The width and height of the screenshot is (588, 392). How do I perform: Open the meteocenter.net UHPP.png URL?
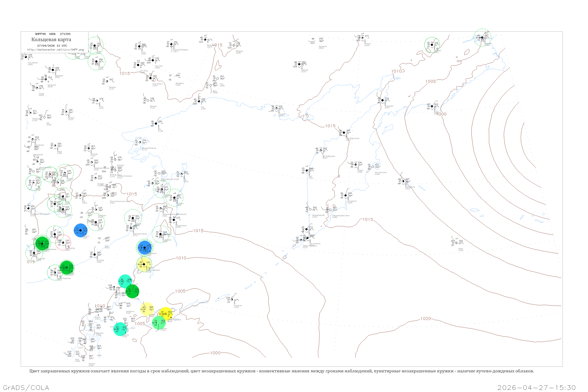tap(55, 50)
